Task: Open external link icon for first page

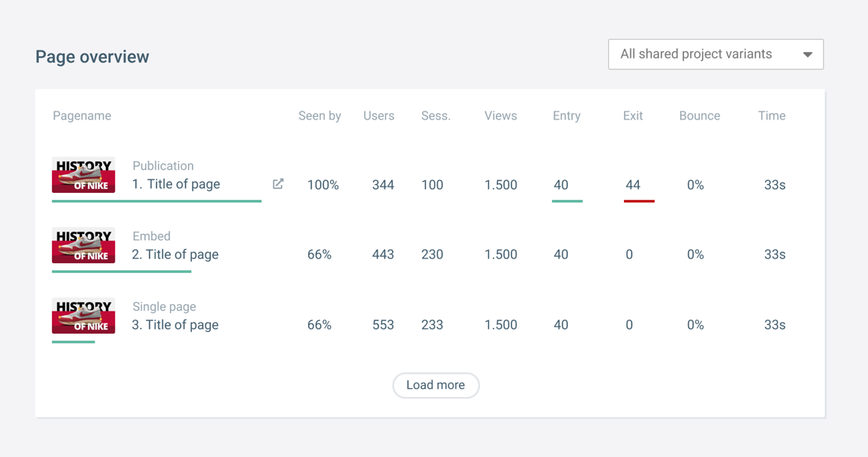Action: (x=278, y=184)
